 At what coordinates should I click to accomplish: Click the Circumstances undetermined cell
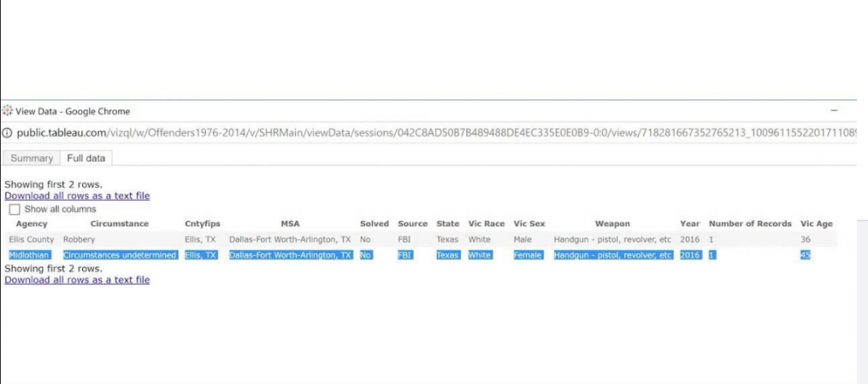(120, 255)
